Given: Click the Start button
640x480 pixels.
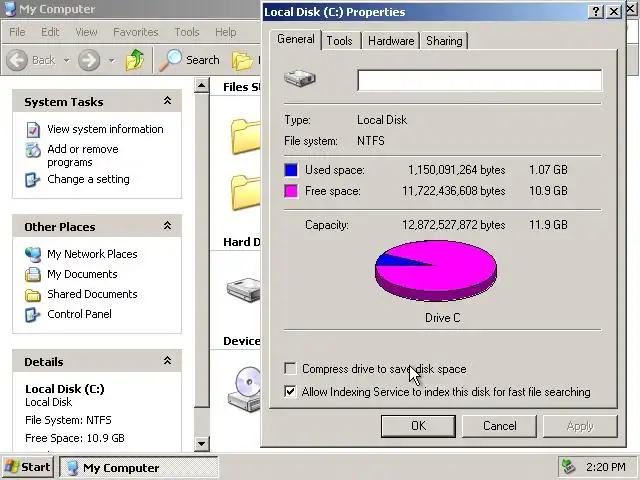Looking at the screenshot, I should 28,467.
